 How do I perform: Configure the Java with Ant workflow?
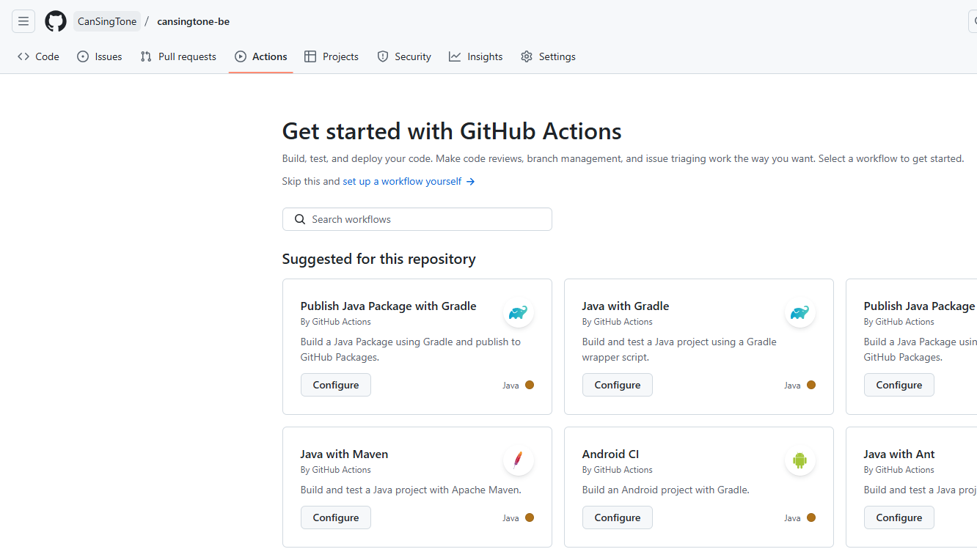tap(899, 517)
